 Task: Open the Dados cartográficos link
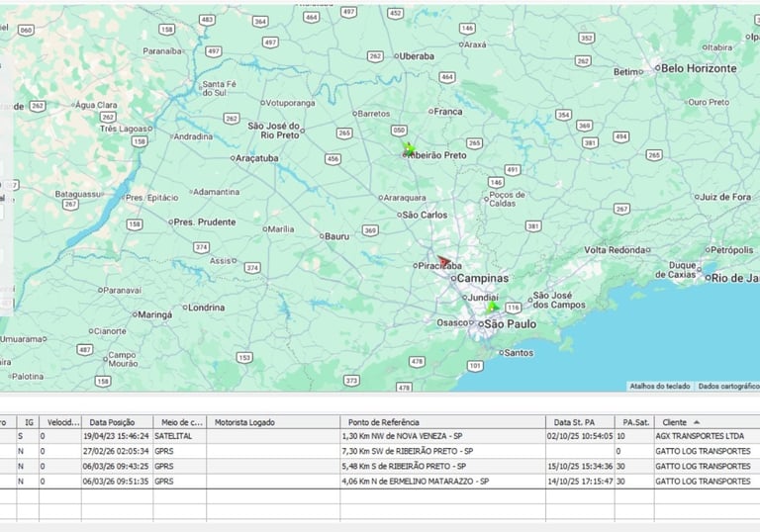coord(728,387)
